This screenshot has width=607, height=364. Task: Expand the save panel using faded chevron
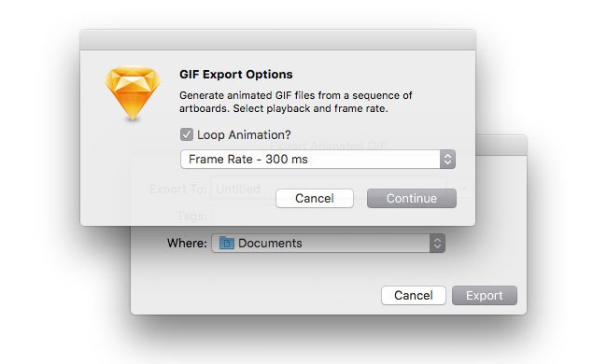click(464, 189)
